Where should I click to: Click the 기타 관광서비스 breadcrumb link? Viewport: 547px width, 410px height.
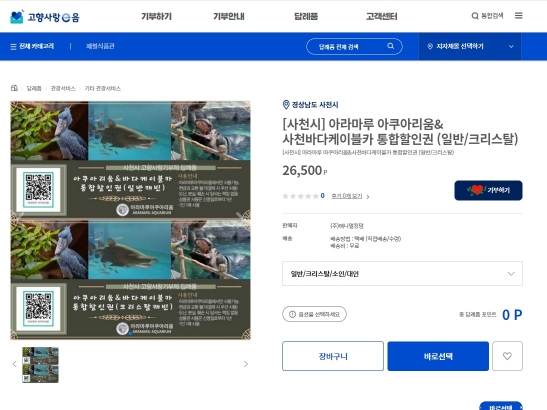pos(103,88)
